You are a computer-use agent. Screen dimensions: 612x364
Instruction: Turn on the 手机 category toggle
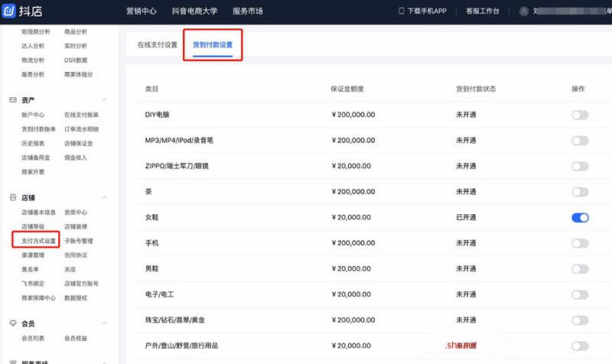[x=579, y=243]
